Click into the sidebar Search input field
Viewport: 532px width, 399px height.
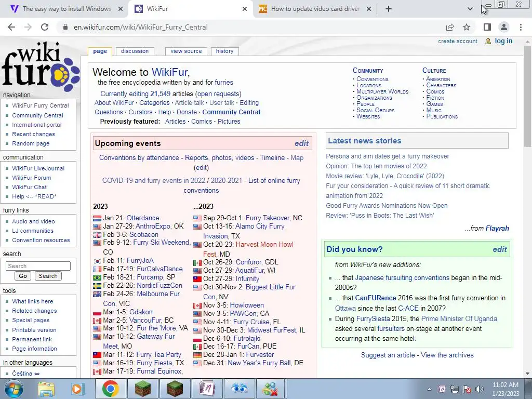(x=38, y=266)
